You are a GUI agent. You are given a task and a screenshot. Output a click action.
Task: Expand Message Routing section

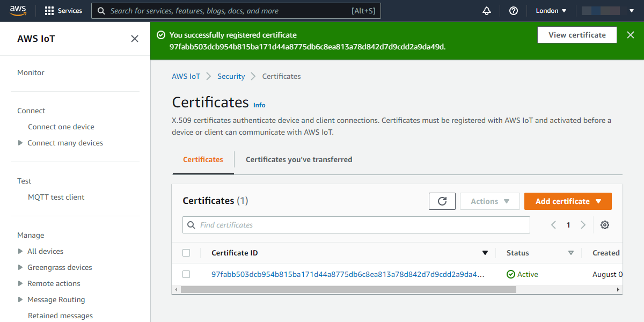[20, 299]
